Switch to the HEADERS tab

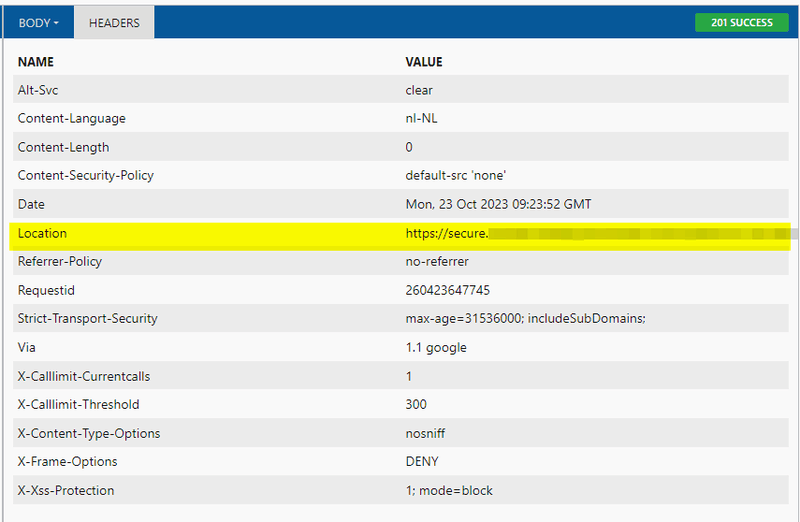(114, 23)
